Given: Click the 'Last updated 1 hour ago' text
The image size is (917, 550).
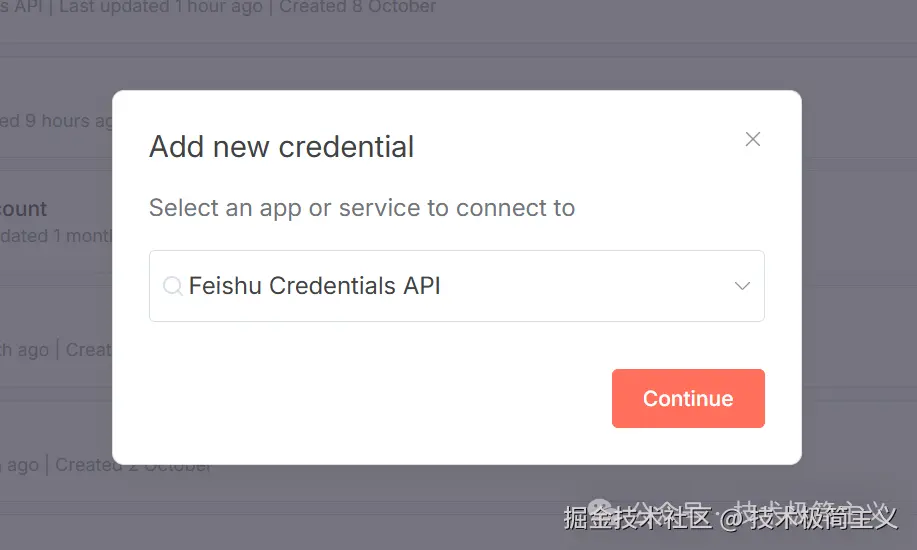Looking at the screenshot, I should (x=161, y=7).
